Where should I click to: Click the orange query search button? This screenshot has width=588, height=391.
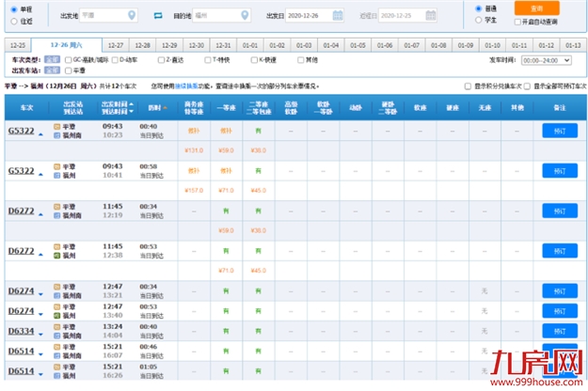coord(536,8)
